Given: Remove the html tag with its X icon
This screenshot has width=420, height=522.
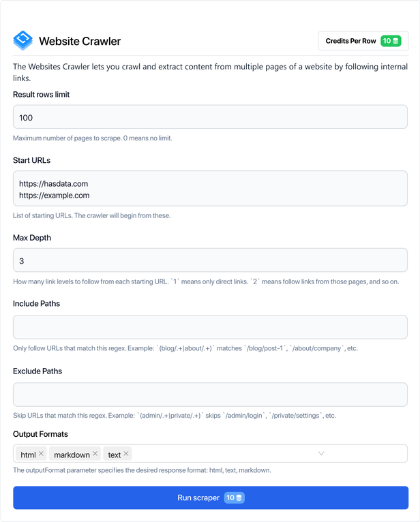Looking at the screenshot, I should click(x=42, y=454).
